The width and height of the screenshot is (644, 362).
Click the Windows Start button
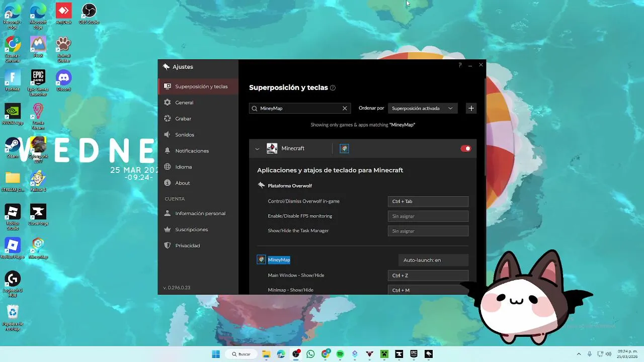click(216, 354)
